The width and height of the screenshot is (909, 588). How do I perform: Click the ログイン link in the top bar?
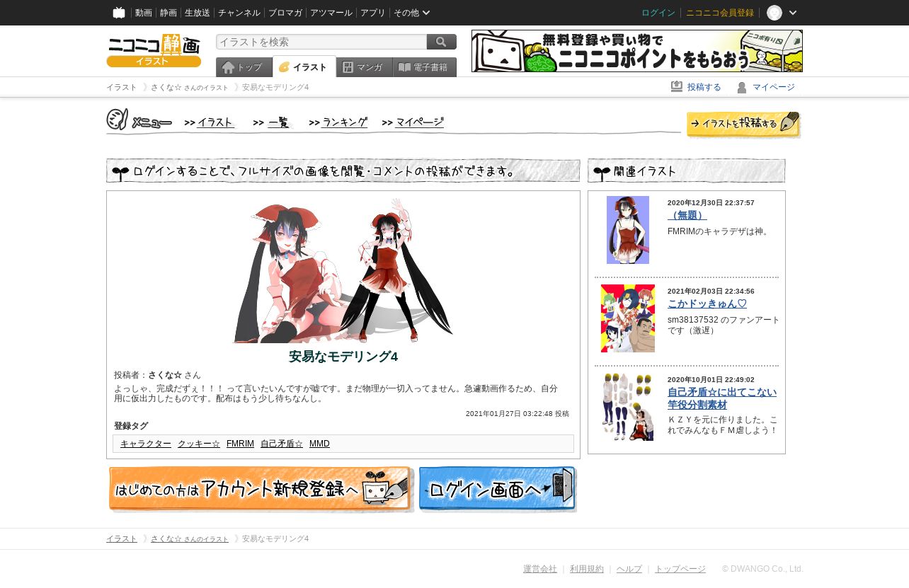[x=658, y=13]
